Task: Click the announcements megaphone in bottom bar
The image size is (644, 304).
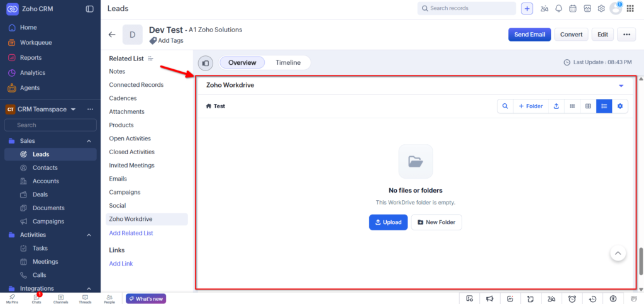Action: coord(490,298)
